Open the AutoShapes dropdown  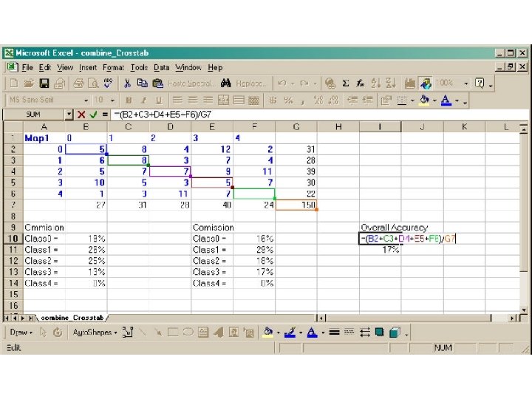click(95, 332)
